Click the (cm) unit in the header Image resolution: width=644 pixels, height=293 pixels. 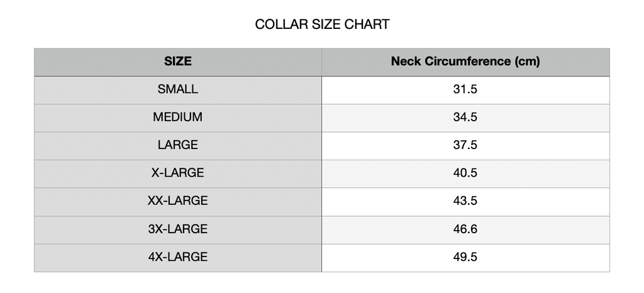[527, 62]
